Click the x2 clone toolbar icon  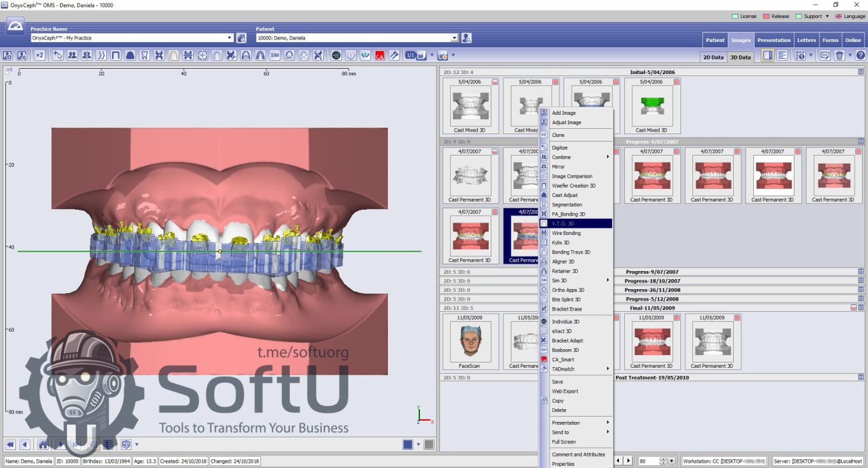(39, 55)
